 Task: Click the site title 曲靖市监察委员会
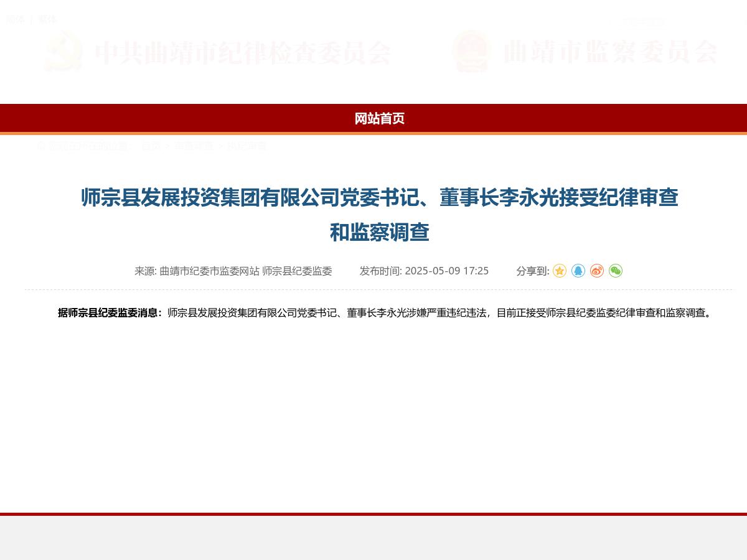pos(611,53)
